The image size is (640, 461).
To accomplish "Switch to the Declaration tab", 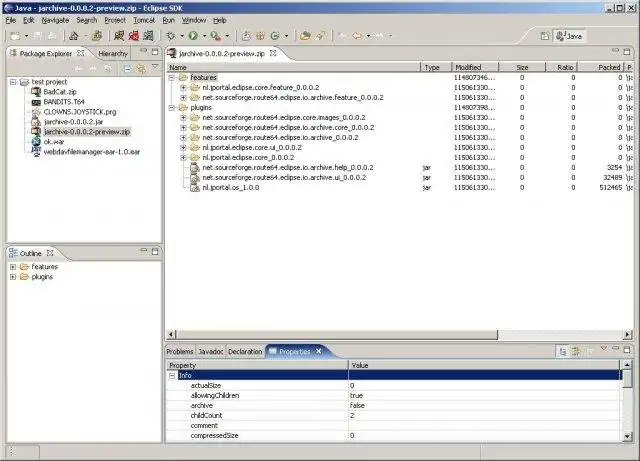I will coord(245,352).
